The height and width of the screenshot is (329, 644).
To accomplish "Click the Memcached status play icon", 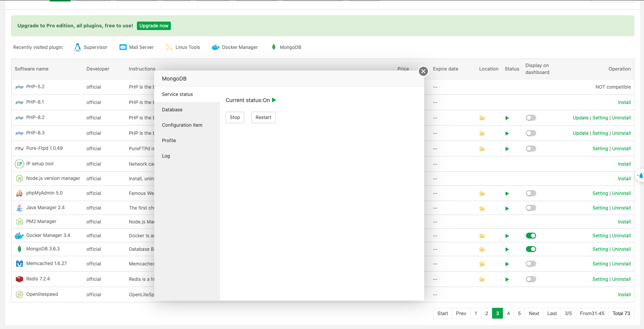I will click(x=507, y=264).
